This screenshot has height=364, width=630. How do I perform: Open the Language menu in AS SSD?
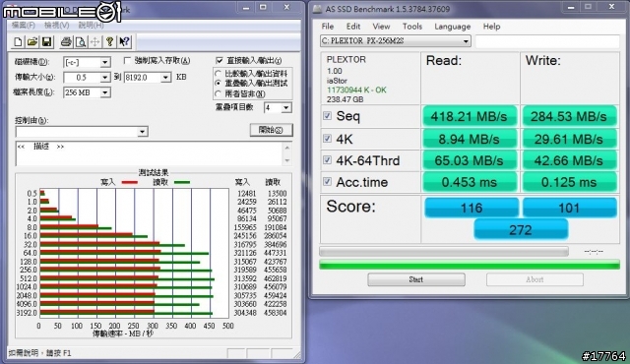[x=453, y=27]
